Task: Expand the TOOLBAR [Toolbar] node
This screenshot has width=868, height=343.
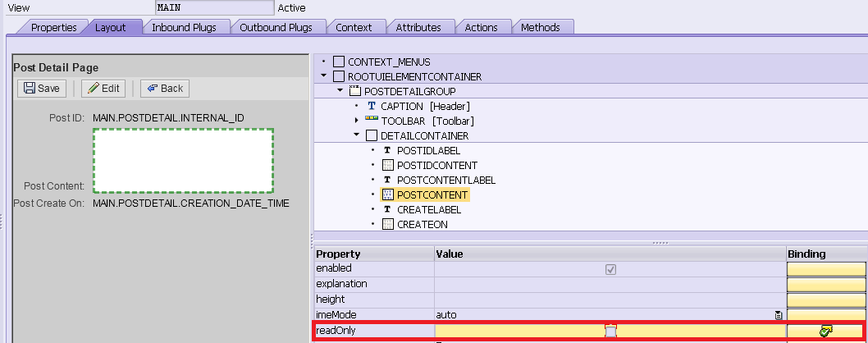Action: tap(357, 121)
